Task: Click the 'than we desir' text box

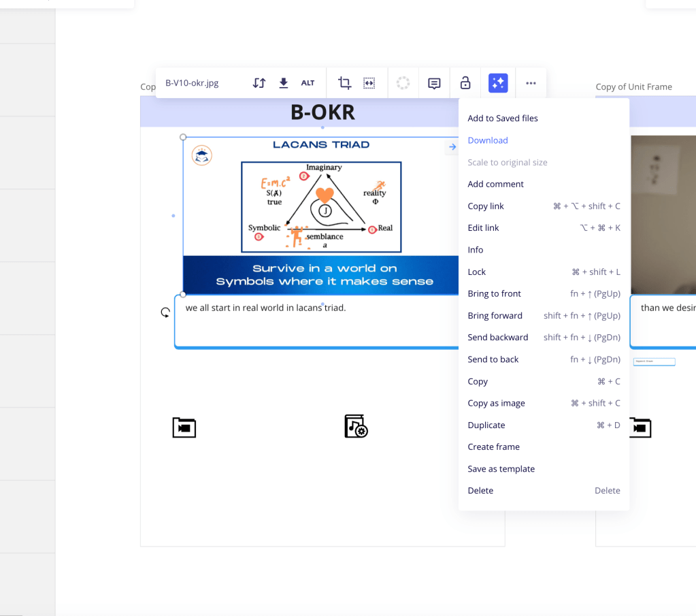Action: [663, 321]
